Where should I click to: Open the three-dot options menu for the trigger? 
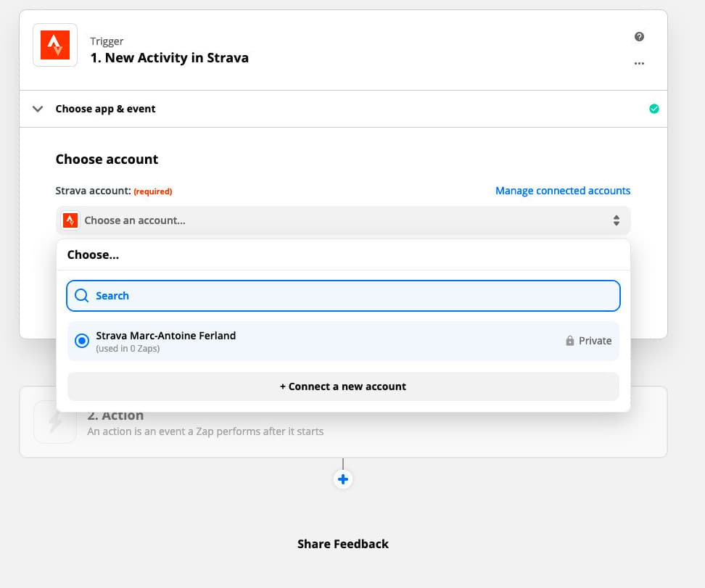[x=639, y=63]
